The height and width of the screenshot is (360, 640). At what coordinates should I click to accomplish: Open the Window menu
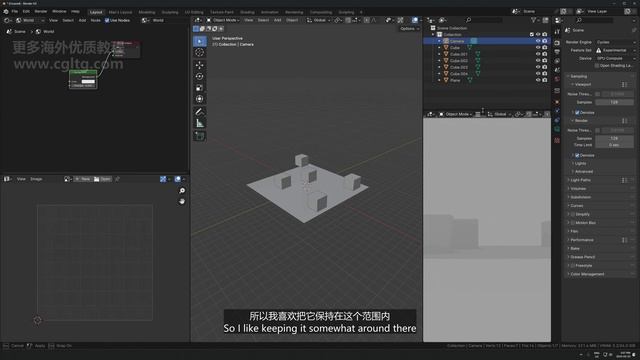click(x=59, y=11)
